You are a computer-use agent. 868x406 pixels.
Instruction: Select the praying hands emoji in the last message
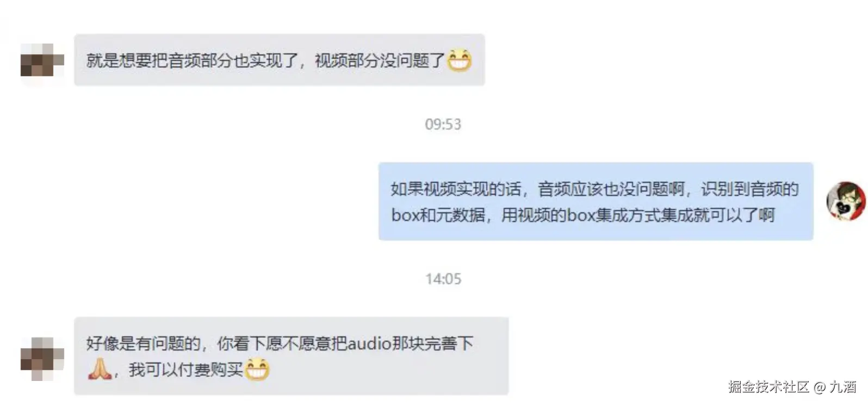click(100, 369)
